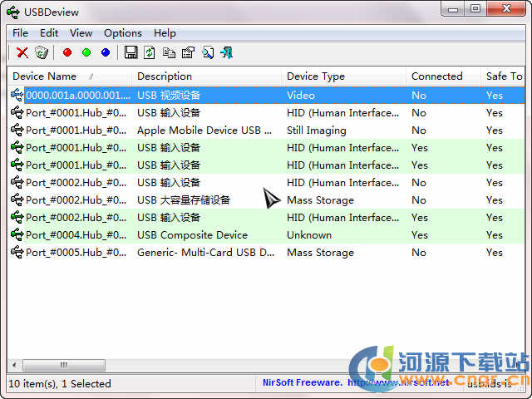Maximize the USBDeview window
532x399 pixels.
click(x=475, y=9)
